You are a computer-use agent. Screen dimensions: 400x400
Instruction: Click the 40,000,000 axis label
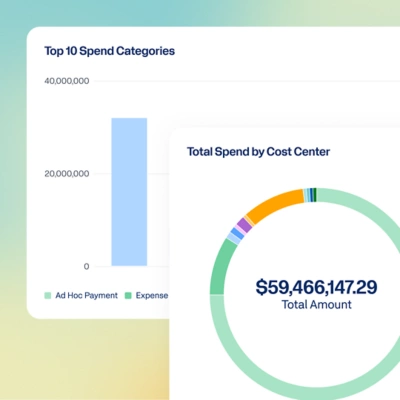click(67, 81)
